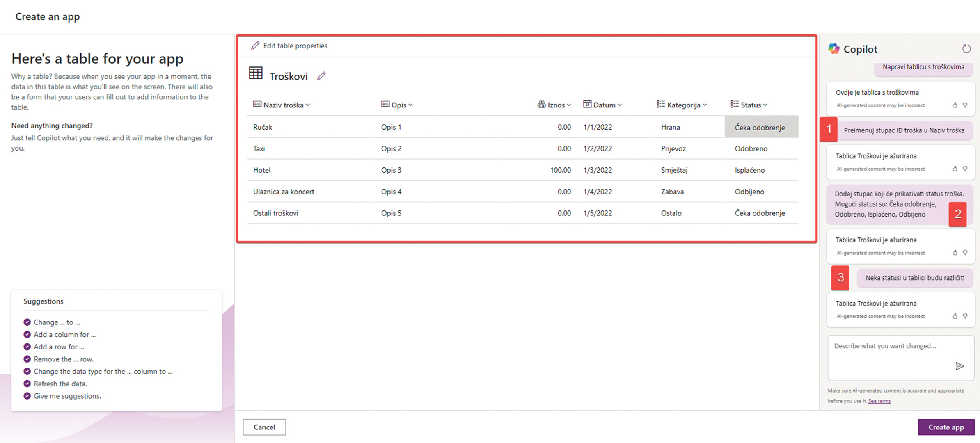Send the Copilot message with arrow icon
Viewport: 980px width, 443px height.
point(959,366)
